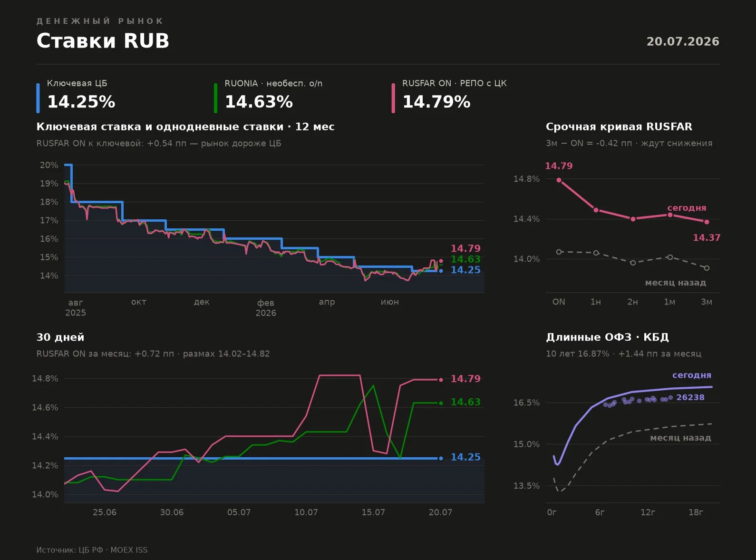756x560 pixels.
Task: Click the 3м endpoint labeled 14.37
Action: tap(707, 222)
